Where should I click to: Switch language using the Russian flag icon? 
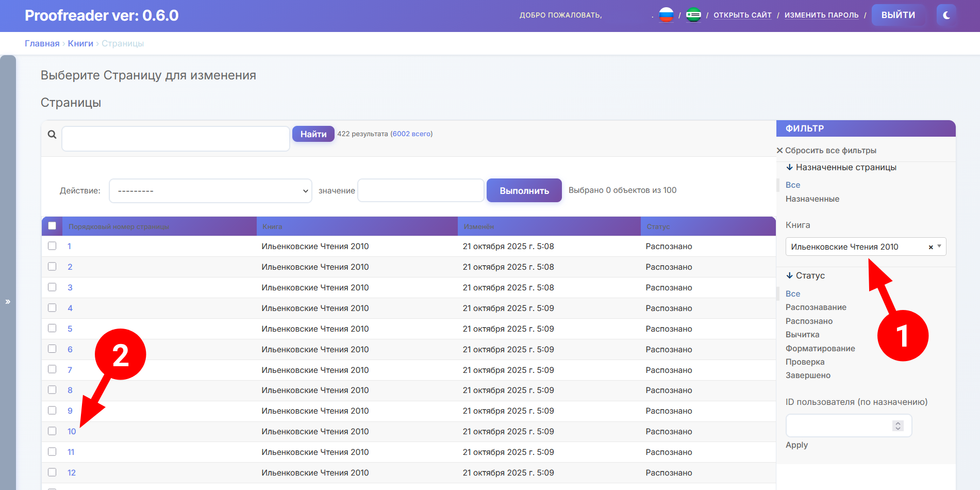(x=666, y=15)
